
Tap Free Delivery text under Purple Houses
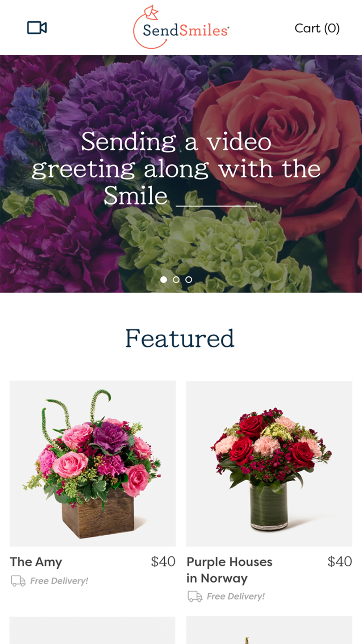click(236, 597)
